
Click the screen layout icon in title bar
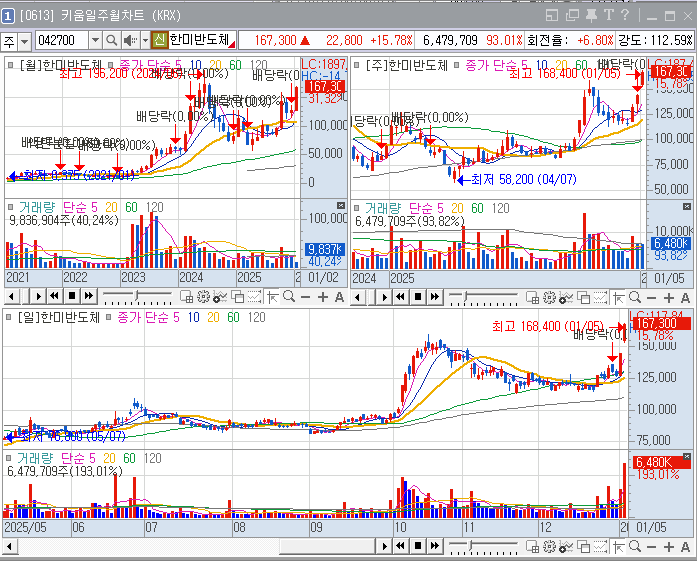pyautogui.click(x=552, y=16)
